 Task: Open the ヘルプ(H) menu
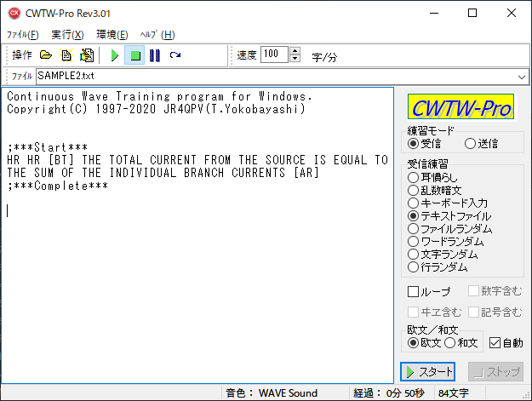(157, 35)
